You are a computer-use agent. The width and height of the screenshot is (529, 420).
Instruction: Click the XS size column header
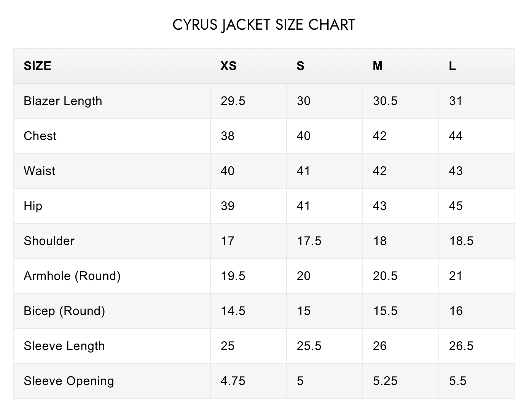(x=228, y=66)
